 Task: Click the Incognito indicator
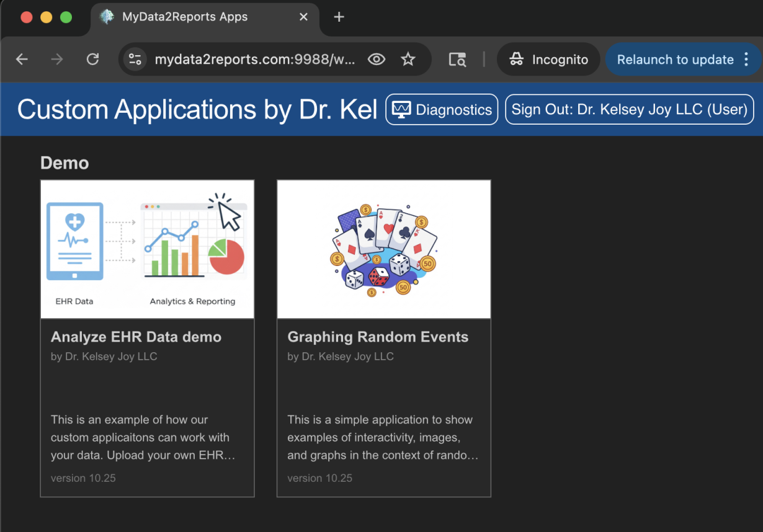548,60
